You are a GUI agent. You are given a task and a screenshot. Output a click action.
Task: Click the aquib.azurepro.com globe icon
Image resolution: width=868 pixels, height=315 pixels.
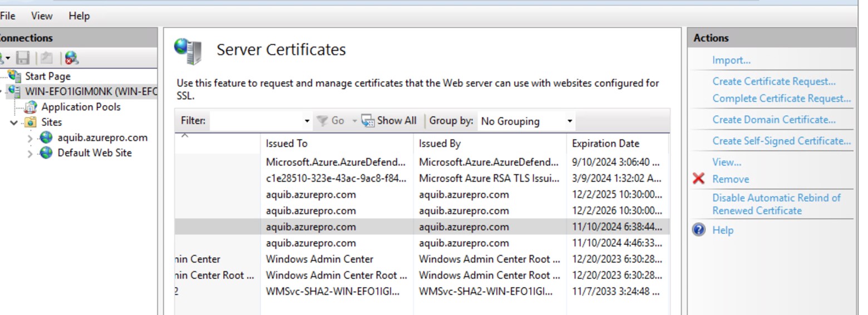tap(46, 137)
